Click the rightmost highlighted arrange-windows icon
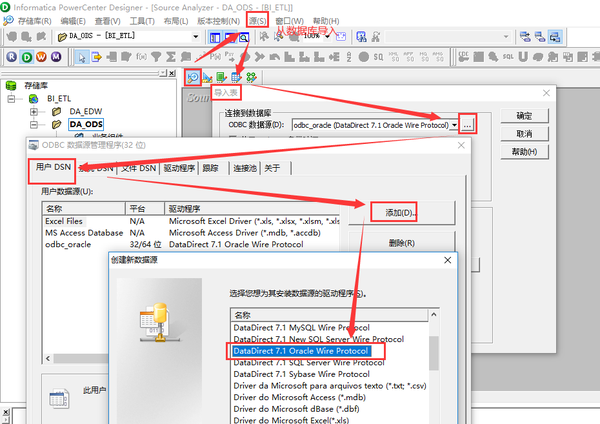The height and width of the screenshot is (424, 600). click(x=555, y=37)
